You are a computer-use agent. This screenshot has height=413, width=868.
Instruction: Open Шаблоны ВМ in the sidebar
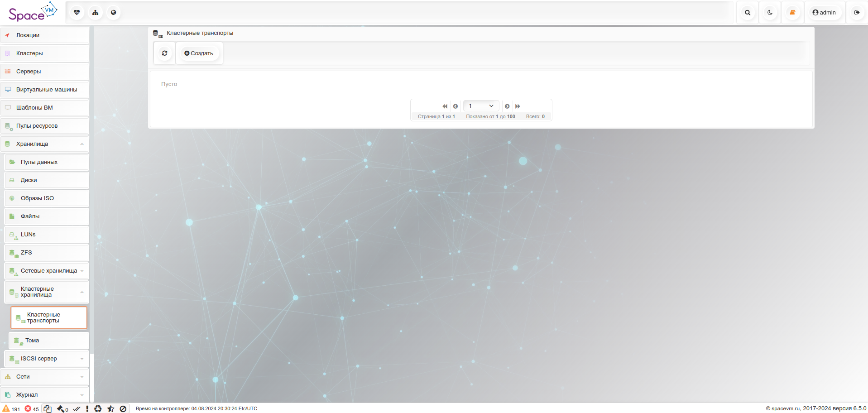point(44,108)
